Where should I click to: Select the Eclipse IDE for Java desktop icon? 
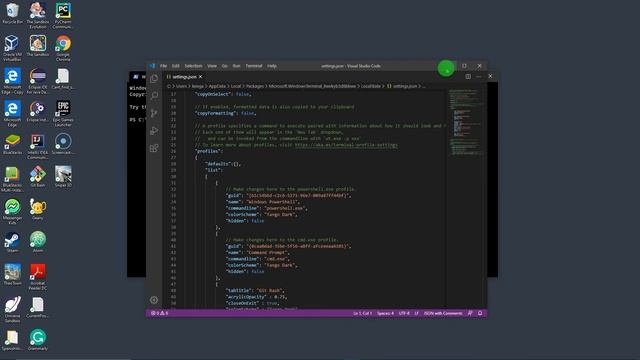(x=38, y=81)
